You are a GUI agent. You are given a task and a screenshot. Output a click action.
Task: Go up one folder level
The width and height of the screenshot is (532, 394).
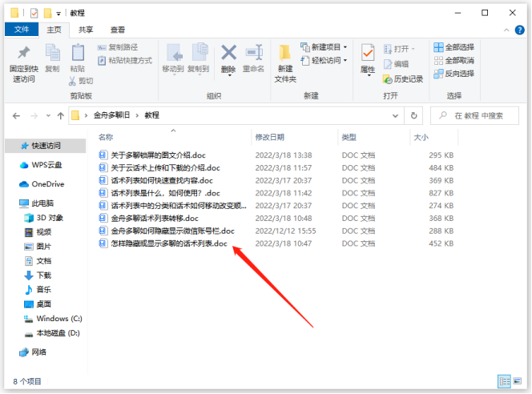pyautogui.click(x=60, y=116)
